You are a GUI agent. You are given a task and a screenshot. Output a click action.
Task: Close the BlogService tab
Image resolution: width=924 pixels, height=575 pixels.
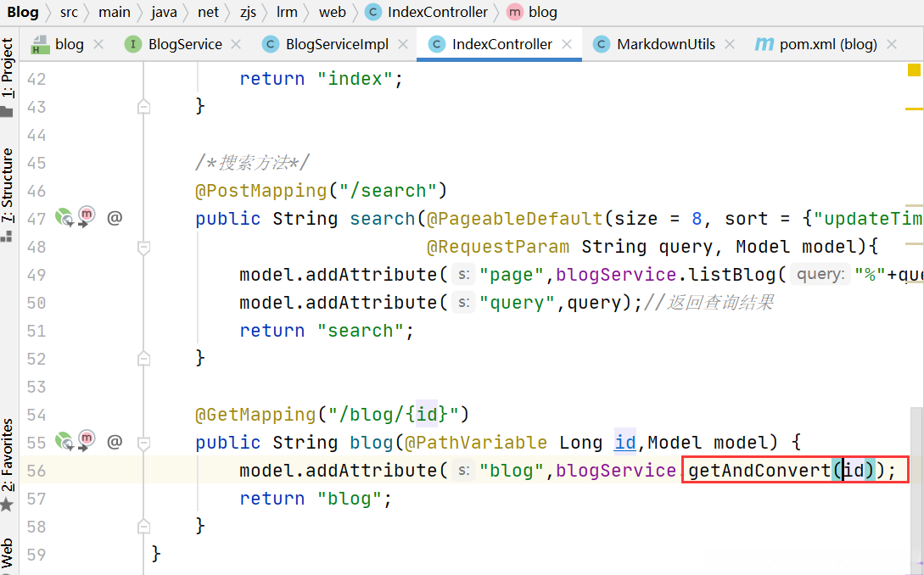point(236,44)
